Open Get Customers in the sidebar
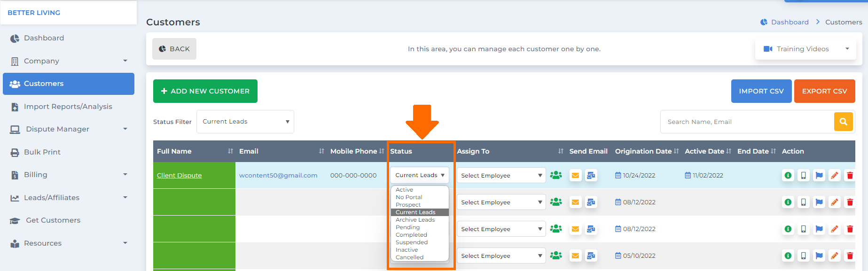Viewport: 868px width, 271px height. 69,220
